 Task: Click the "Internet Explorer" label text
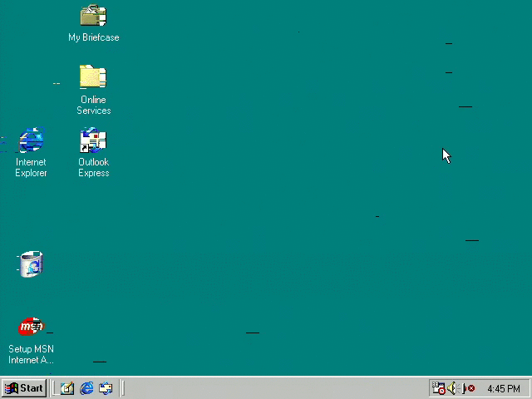click(x=31, y=168)
